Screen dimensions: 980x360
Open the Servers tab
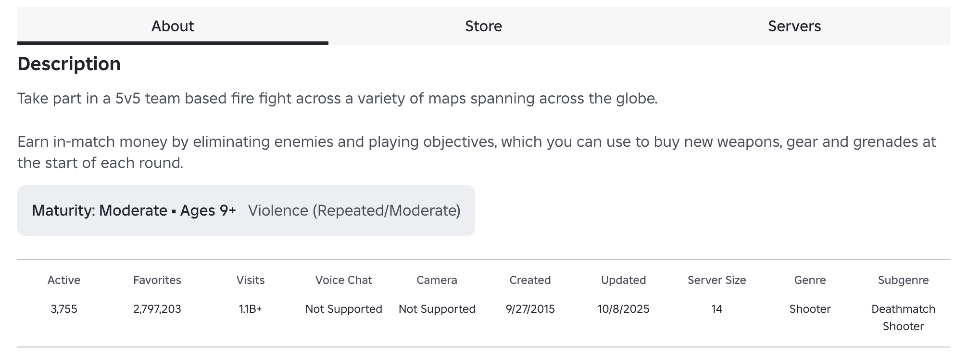tap(794, 26)
